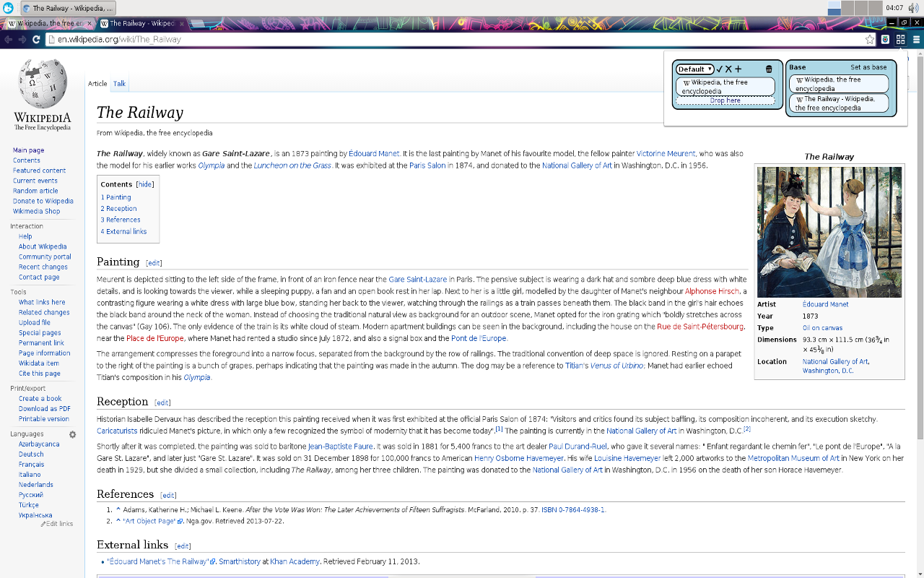Open Metropolitan Museum of Art link
This screenshot has height=578, width=924.
coord(793,458)
